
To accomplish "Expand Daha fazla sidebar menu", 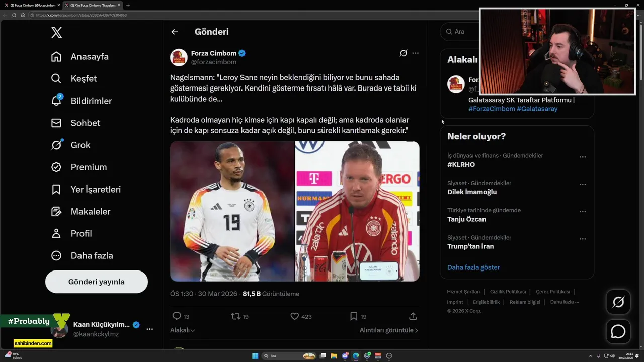I will point(82,256).
